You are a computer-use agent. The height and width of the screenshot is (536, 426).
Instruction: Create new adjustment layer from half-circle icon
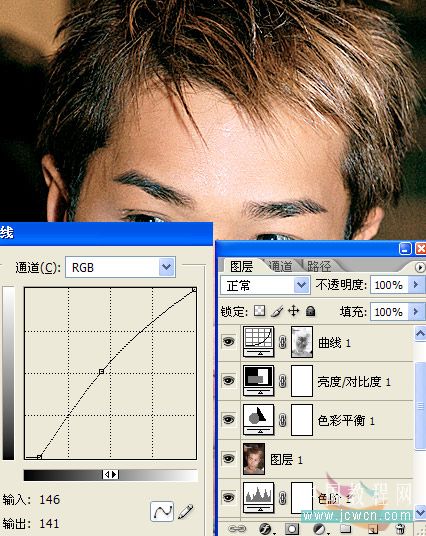click(x=320, y=529)
